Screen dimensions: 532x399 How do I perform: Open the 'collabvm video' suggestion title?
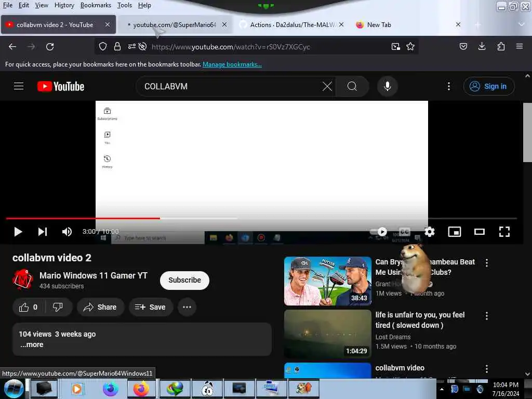click(x=400, y=368)
